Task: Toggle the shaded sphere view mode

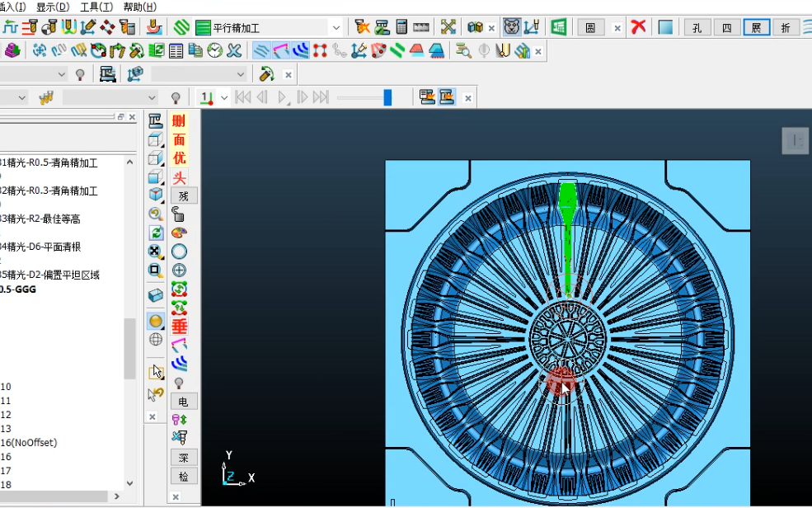Action: [155, 321]
